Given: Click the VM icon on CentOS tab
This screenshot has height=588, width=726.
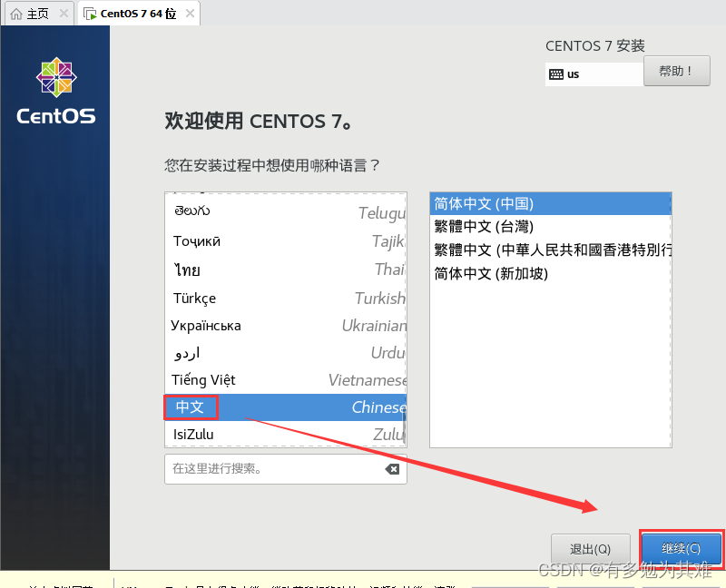Looking at the screenshot, I should pyautogui.click(x=90, y=14).
